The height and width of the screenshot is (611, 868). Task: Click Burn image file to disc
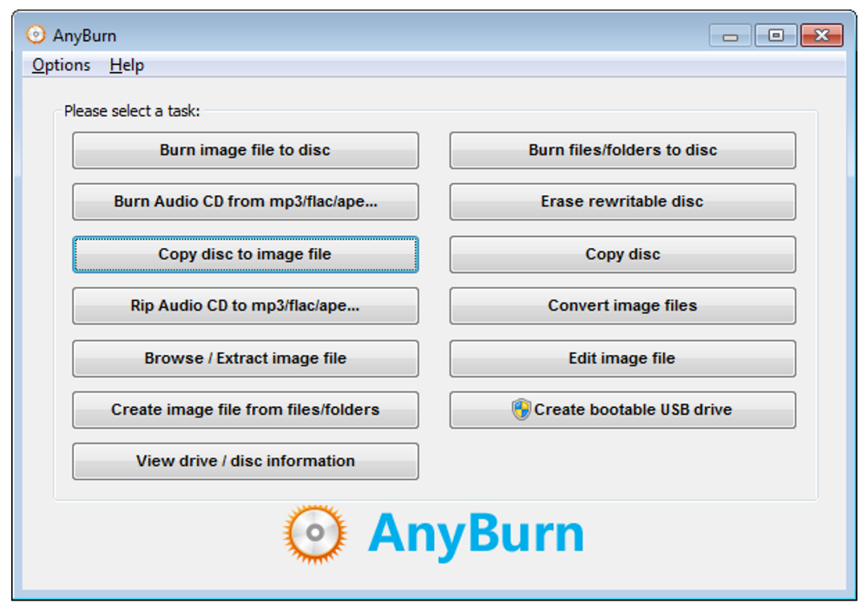246,150
